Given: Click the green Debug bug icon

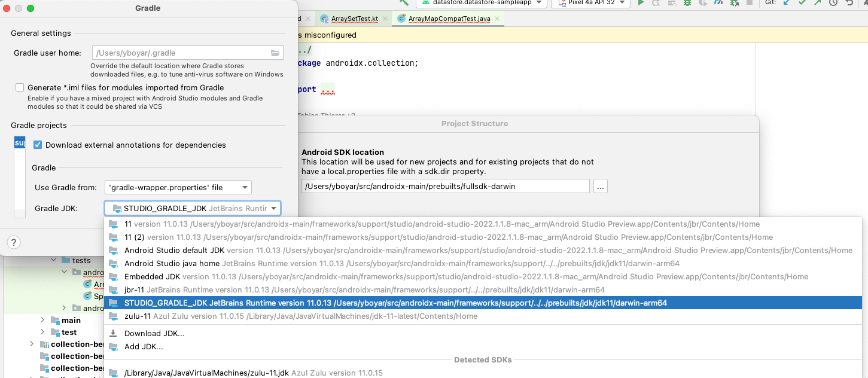Looking at the screenshot, I should [x=687, y=3].
